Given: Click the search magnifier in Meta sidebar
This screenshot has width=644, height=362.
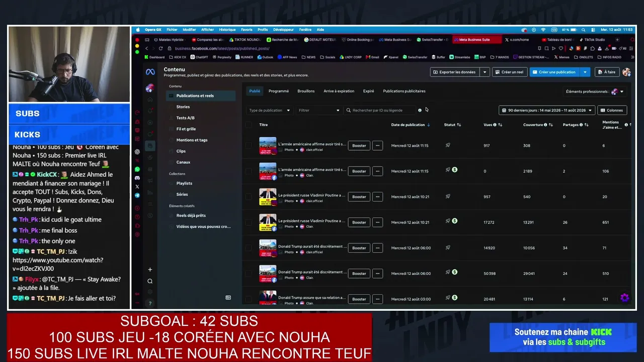Looking at the screenshot, I should pos(150,281).
